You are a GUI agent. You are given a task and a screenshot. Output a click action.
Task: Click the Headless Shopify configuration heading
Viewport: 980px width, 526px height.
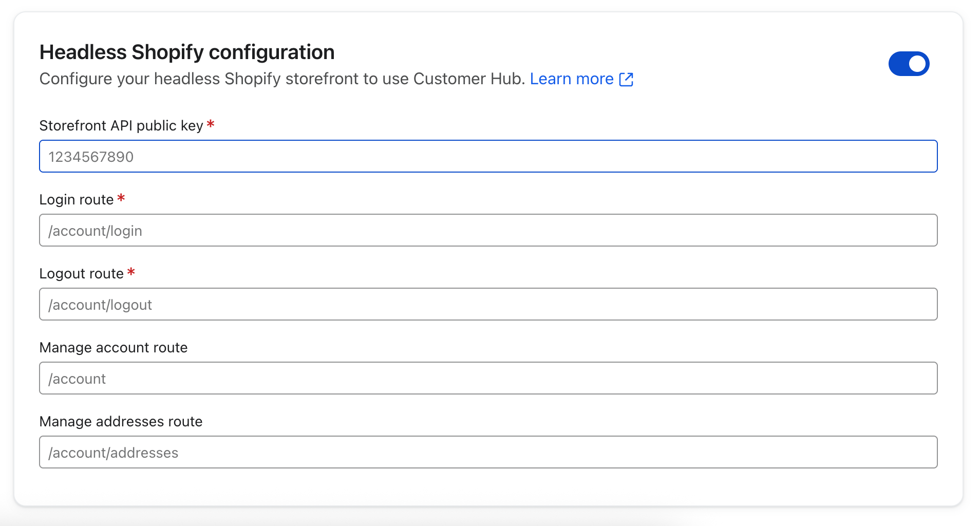pos(187,52)
